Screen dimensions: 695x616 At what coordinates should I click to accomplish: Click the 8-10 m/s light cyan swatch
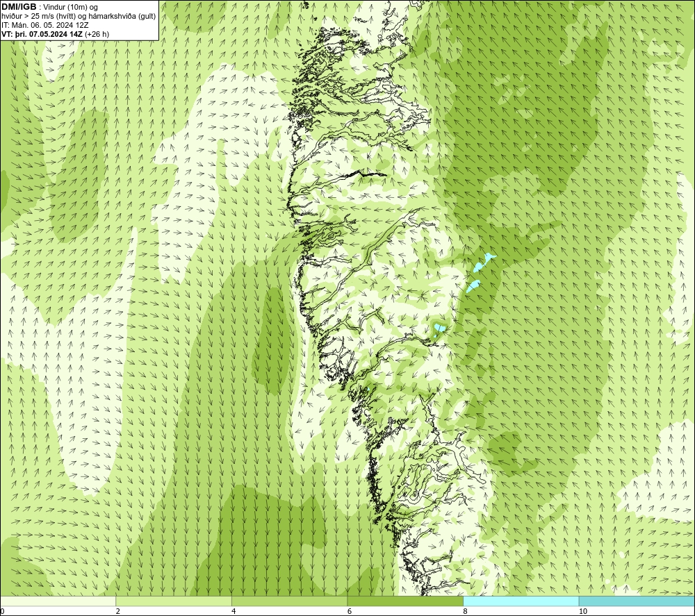[x=521, y=601]
